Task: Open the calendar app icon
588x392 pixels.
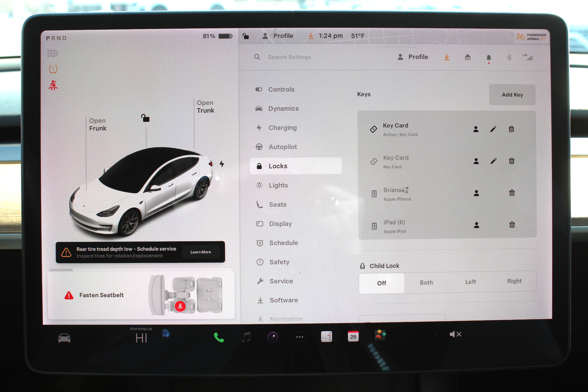Action: pyautogui.click(x=353, y=336)
